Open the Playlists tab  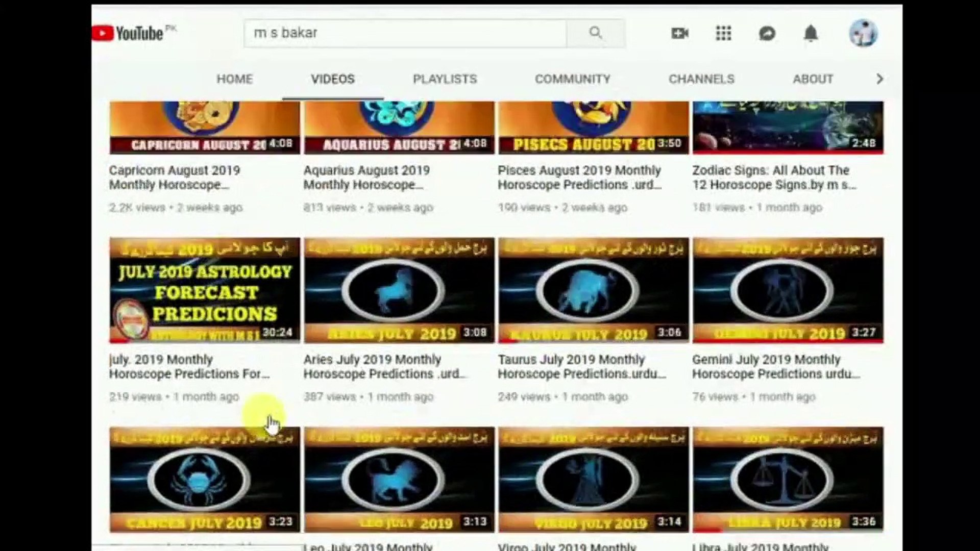coord(445,79)
